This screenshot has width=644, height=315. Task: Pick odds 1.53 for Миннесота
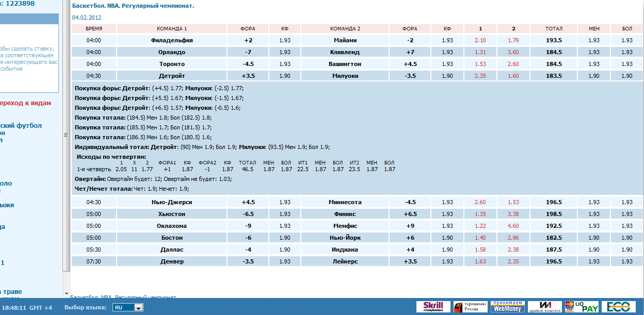click(x=513, y=202)
